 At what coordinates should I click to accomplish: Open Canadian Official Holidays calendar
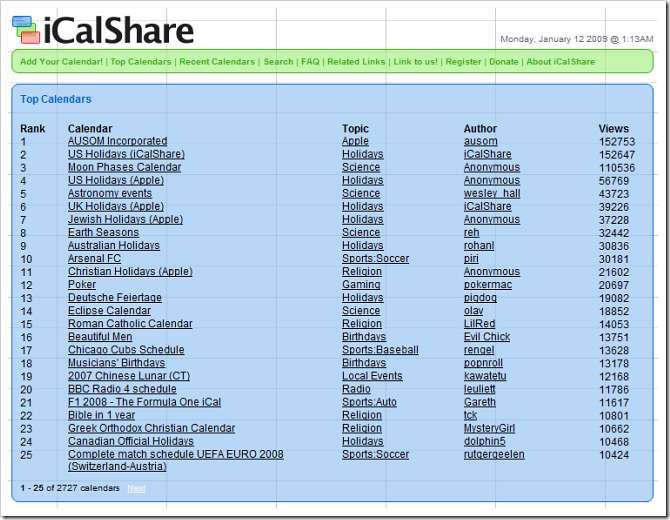[131, 441]
